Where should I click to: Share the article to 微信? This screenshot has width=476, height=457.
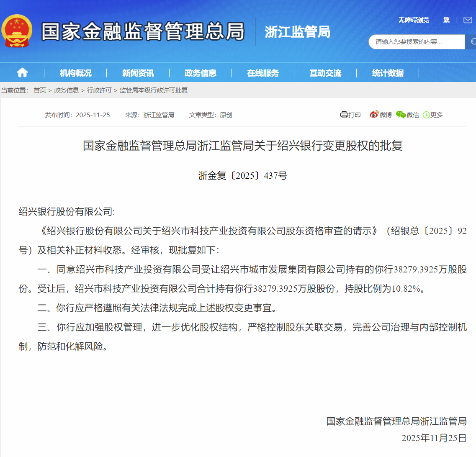click(407, 115)
